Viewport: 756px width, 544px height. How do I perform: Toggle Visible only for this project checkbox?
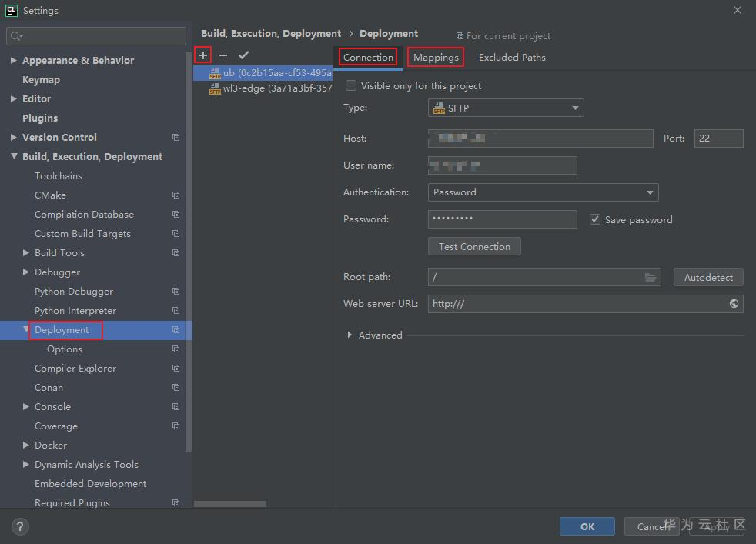(x=351, y=85)
